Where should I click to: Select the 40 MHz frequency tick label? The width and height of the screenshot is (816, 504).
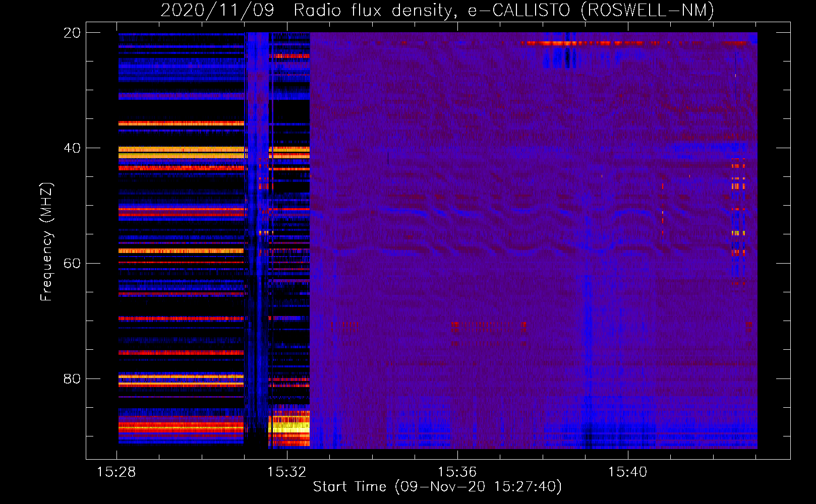pyautogui.click(x=72, y=148)
